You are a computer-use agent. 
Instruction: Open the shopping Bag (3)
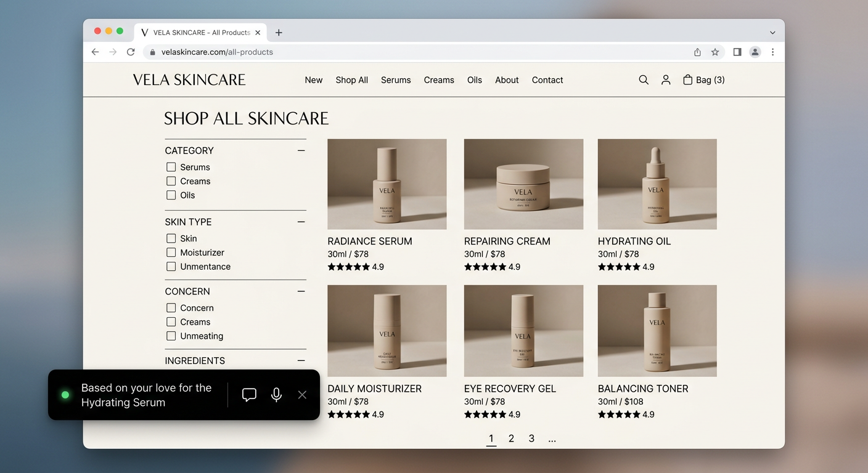(x=703, y=80)
